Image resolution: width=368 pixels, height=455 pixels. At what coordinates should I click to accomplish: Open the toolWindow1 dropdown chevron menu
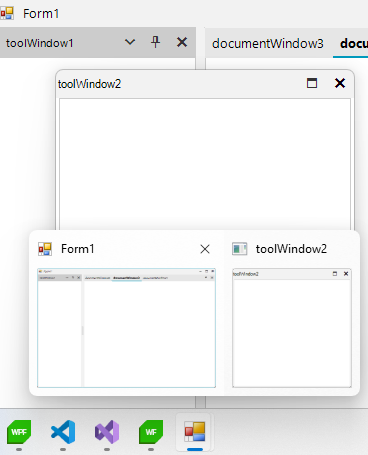tap(130, 42)
